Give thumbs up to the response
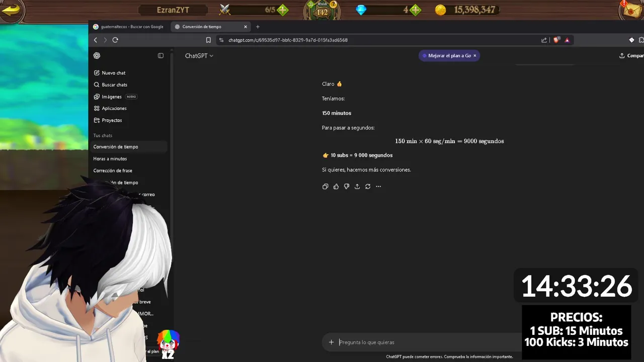 coord(336,187)
